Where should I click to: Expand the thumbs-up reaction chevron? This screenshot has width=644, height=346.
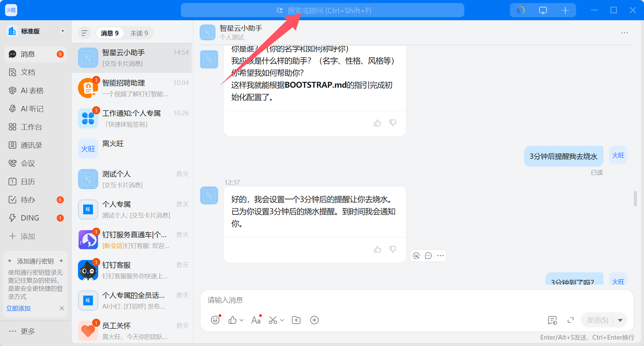pos(241,320)
